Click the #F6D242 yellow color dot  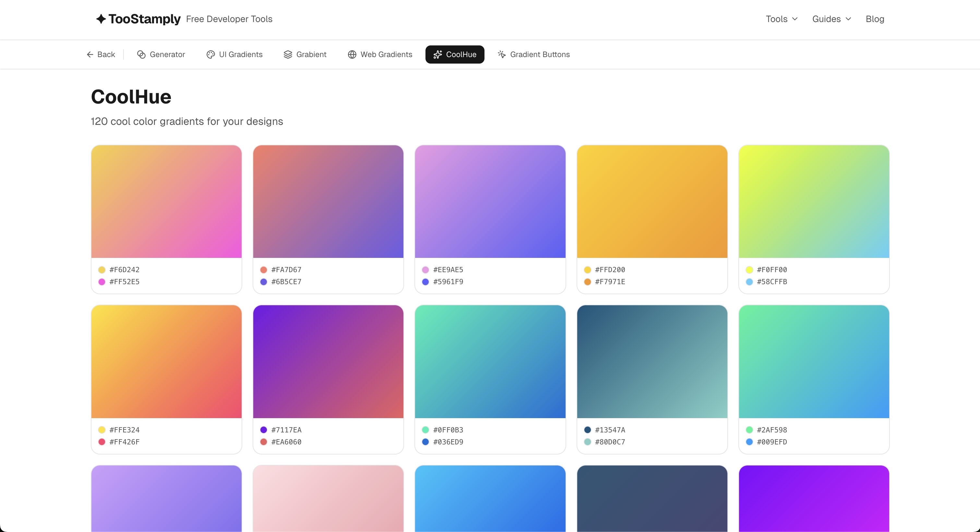click(x=102, y=270)
